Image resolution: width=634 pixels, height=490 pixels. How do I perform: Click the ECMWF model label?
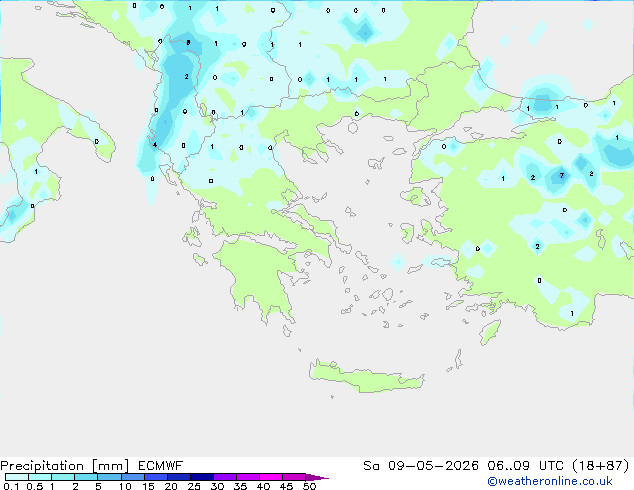161,466
